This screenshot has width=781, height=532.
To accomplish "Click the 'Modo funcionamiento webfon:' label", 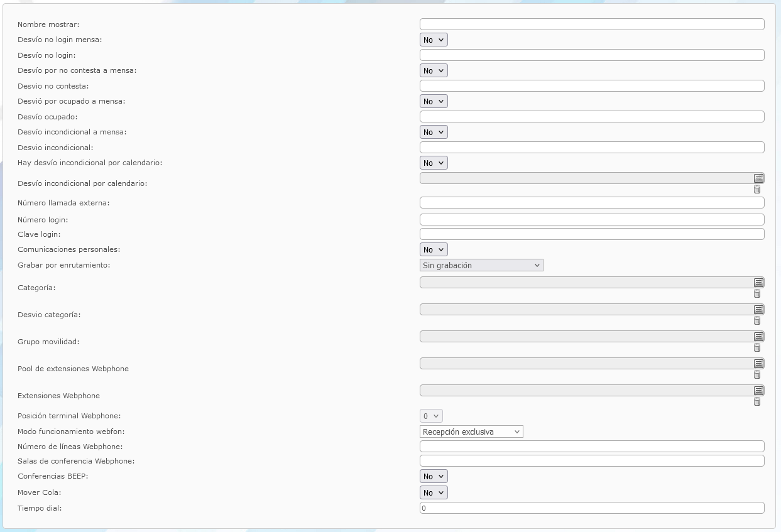I will click(71, 432).
